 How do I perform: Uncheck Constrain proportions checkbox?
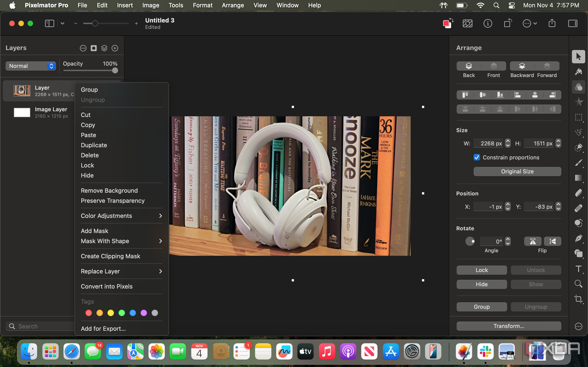coord(477,157)
